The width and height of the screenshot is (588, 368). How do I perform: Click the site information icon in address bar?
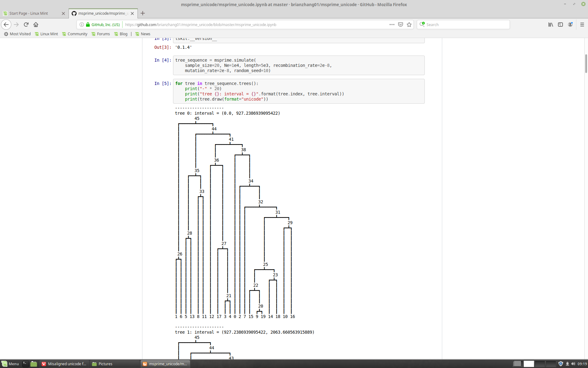[x=81, y=25]
